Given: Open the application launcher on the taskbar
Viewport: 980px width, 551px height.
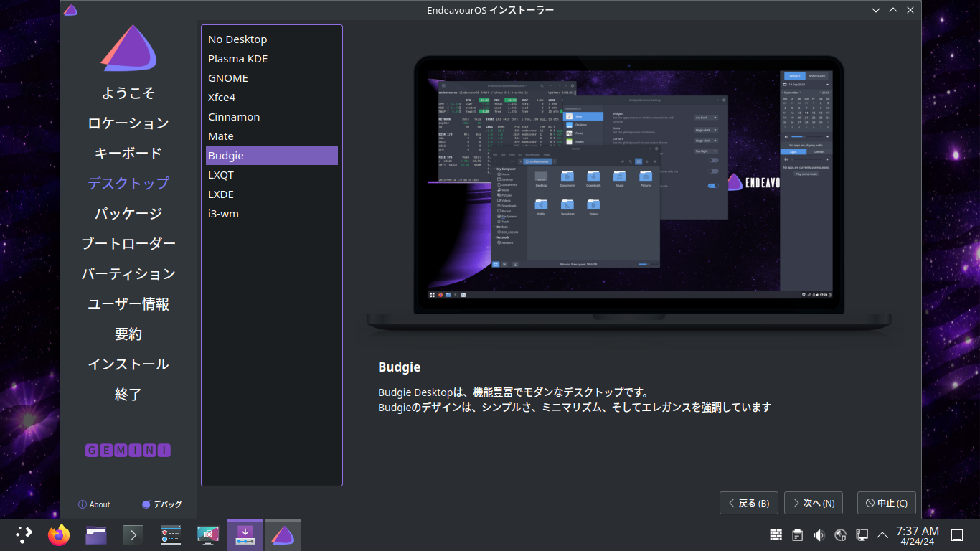Looking at the screenshot, I should (x=24, y=534).
